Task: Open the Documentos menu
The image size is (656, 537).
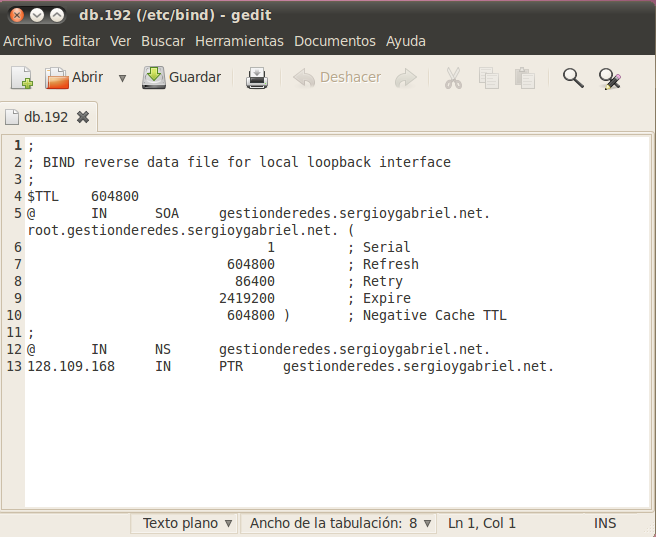Action: pos(335,41)
